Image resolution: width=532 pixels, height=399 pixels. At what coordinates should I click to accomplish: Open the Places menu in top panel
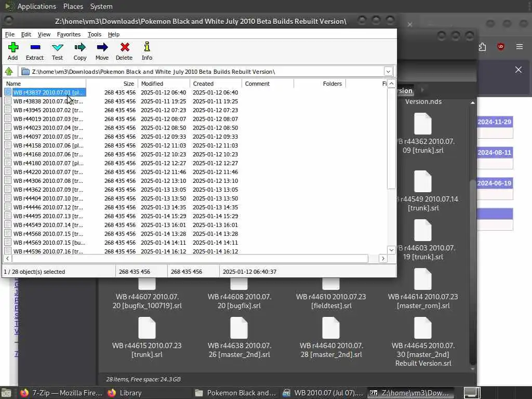(73, 6)
